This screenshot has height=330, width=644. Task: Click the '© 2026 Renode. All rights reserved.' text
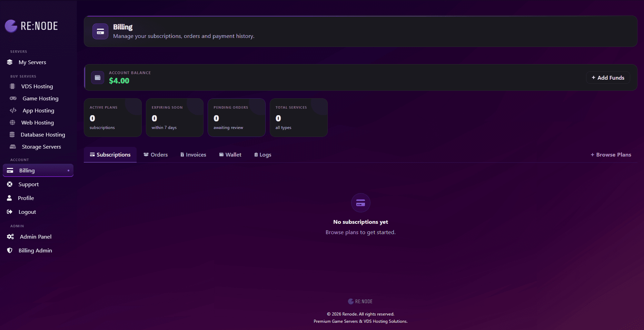360,314
